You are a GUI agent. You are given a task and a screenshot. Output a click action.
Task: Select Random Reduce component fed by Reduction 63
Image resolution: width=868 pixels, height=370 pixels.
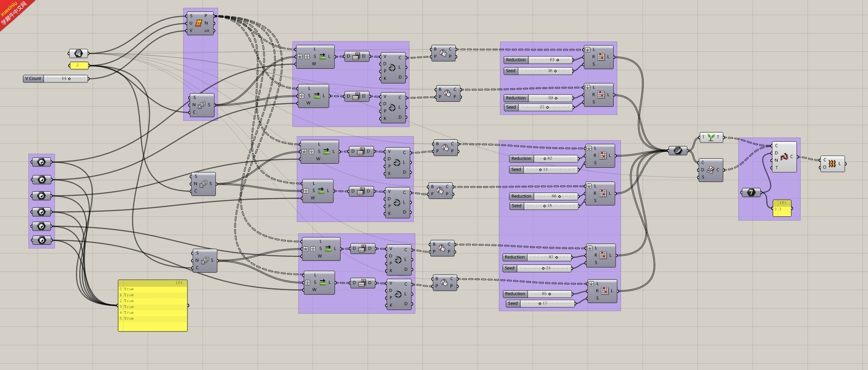pyautogui.click(x=598, y=57)
